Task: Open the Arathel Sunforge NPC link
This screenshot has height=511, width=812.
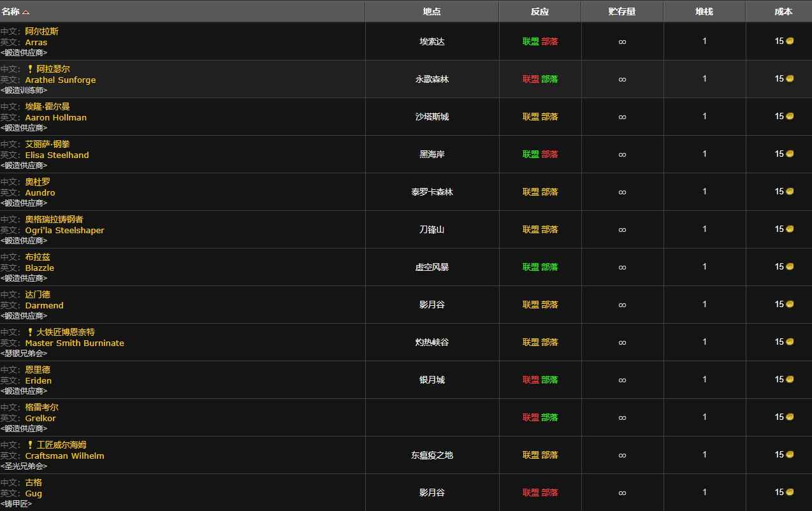Action: 61,80
